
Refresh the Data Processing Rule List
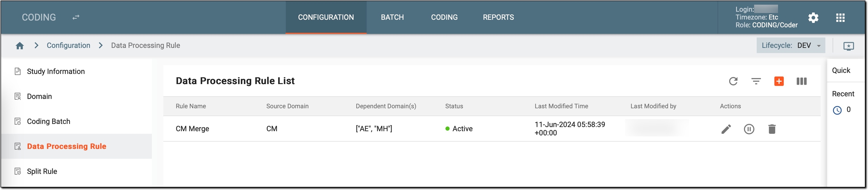733,81
